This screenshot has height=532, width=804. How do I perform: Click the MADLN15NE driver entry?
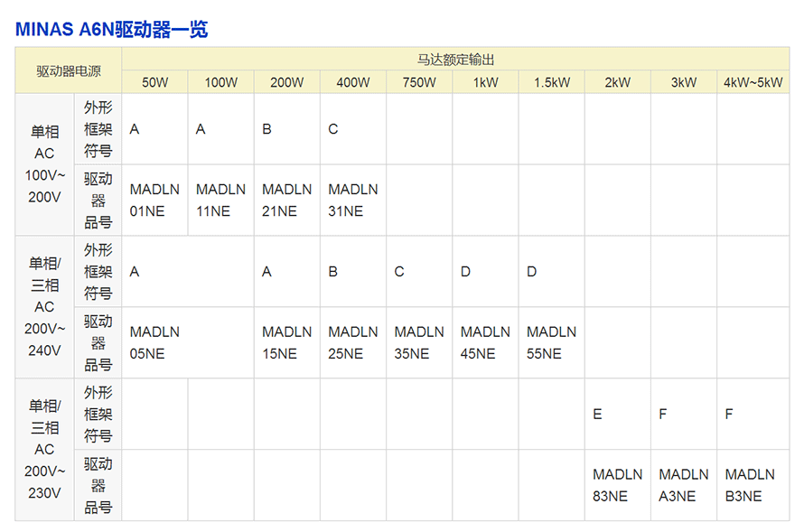tap(286, 343)
